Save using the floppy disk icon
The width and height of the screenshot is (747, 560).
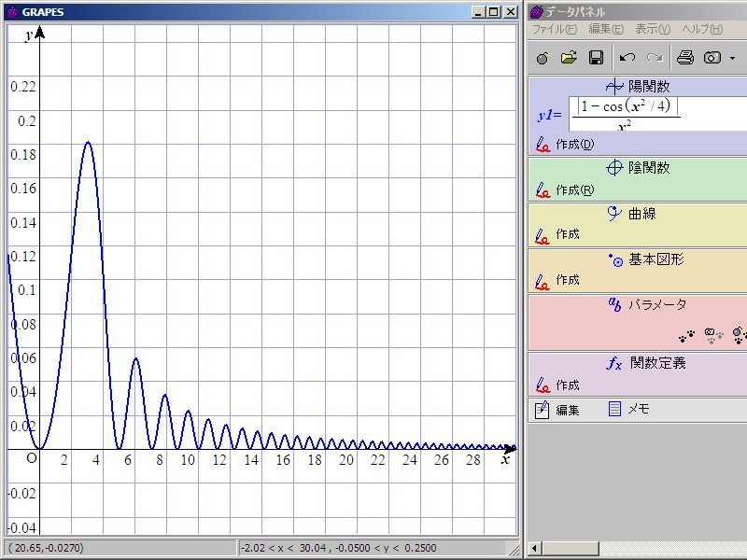tap(596, 58)
